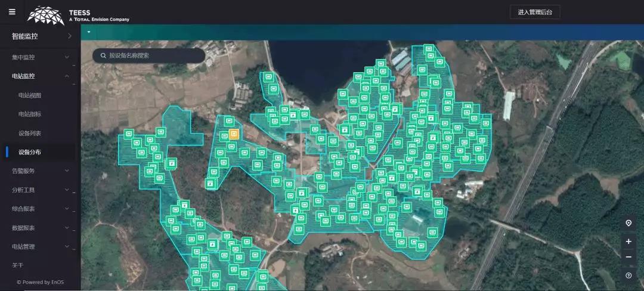Image resolution: width=644 pixels, height=291 pixels.
Task: Click the map location pin button
Action: 628,223
